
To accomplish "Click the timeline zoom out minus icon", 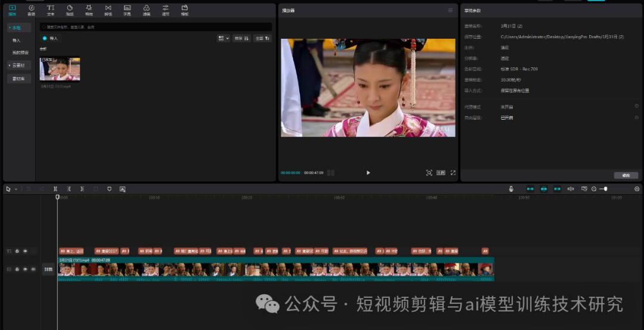I will (x=594, y=189).
